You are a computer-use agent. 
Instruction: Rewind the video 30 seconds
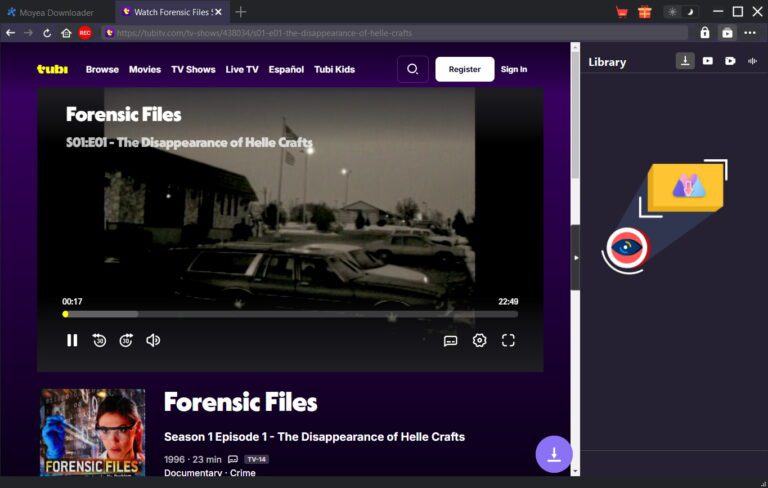coord(99,340)
